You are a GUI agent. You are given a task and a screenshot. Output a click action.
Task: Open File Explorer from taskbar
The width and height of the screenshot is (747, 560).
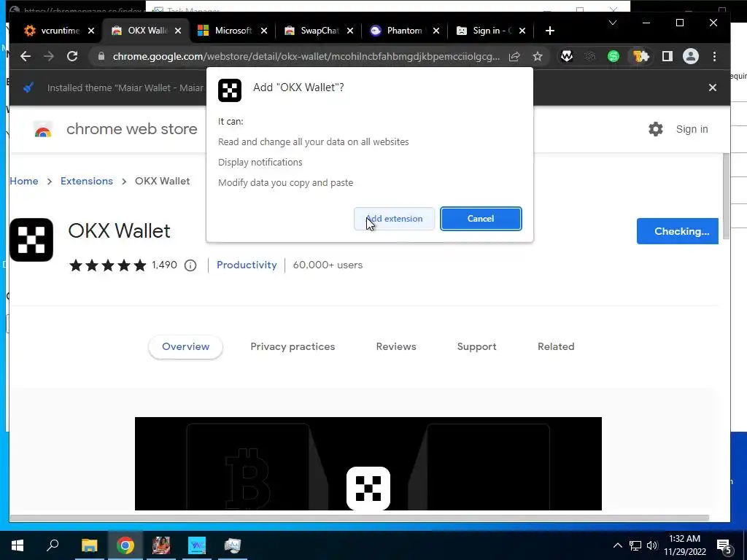click(x=89, y=545)
